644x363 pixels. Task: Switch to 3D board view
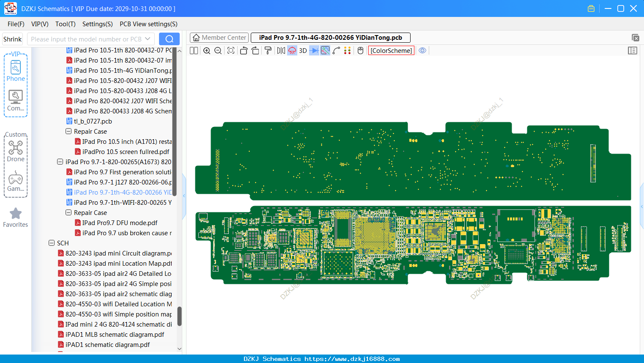[303, 50]
